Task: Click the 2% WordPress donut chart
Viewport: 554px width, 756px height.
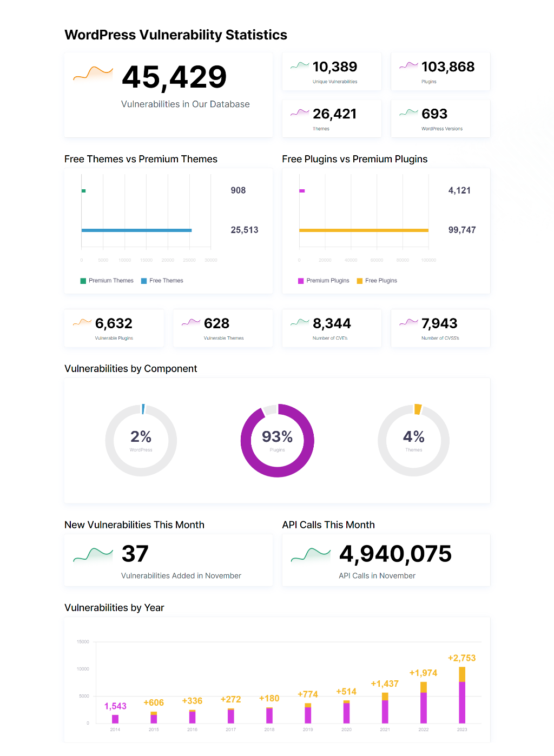Action: pos(141,440)
